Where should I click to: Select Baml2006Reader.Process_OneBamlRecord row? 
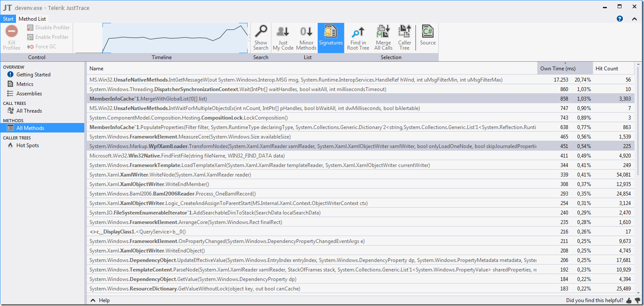pos(361,194)
